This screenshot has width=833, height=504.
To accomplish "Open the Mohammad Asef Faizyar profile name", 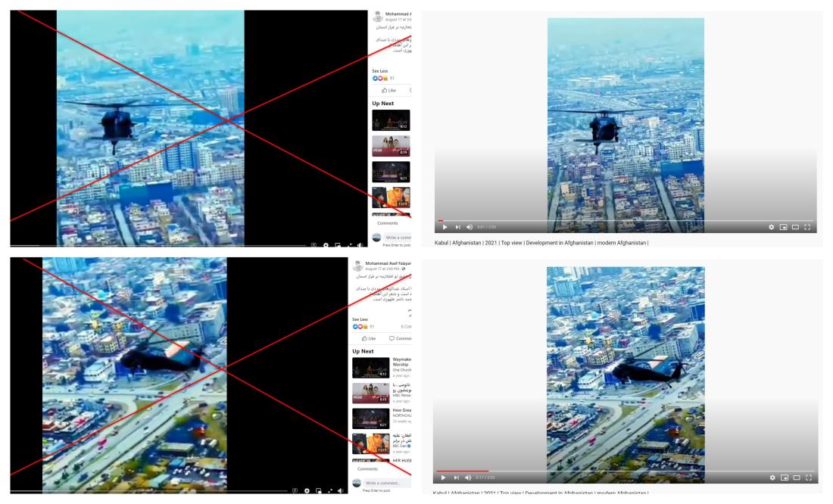I will (388, 263).
